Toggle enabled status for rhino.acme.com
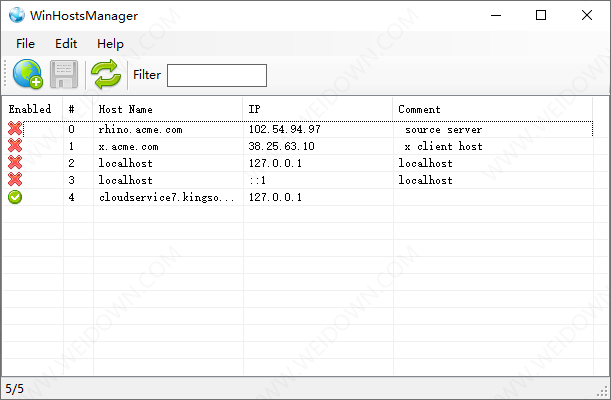The image size is (611, 400). (15, 129)
